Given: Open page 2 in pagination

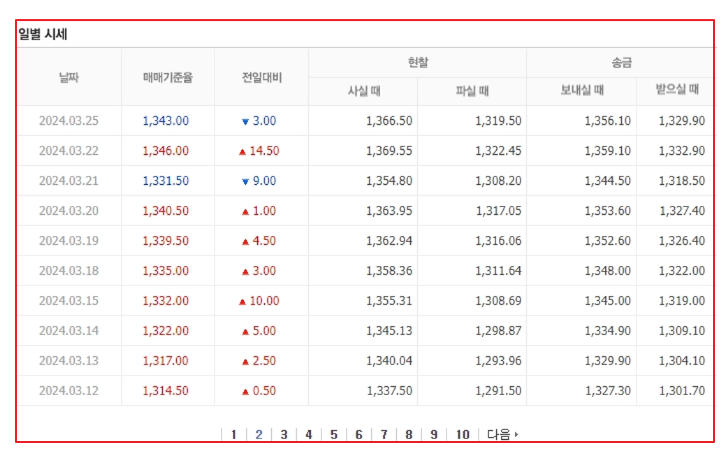Looking at the screenshot, I should click(x=259, y=434).
